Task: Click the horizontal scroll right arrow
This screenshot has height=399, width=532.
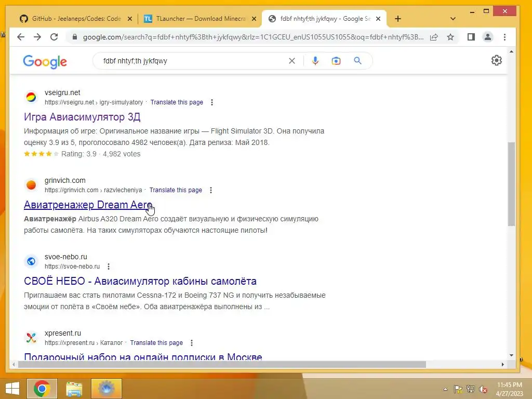Action: click(x=503, y=364)
